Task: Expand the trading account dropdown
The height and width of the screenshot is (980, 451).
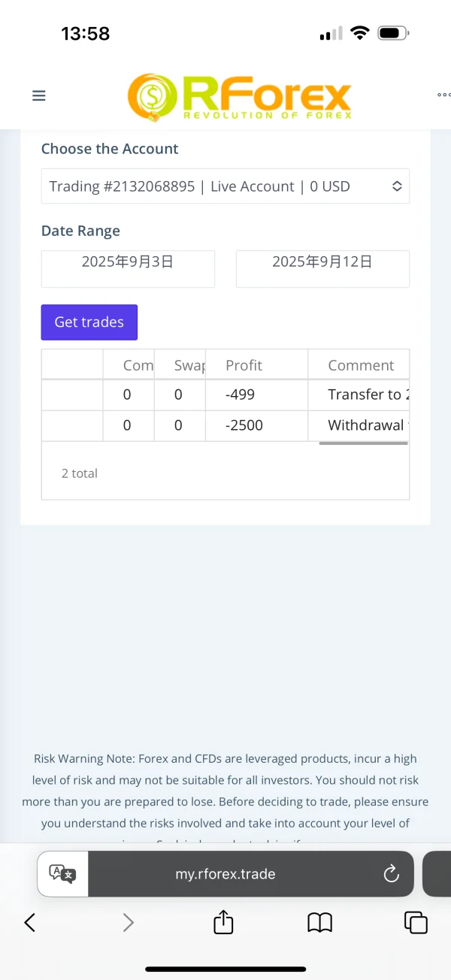Action: 225,186
